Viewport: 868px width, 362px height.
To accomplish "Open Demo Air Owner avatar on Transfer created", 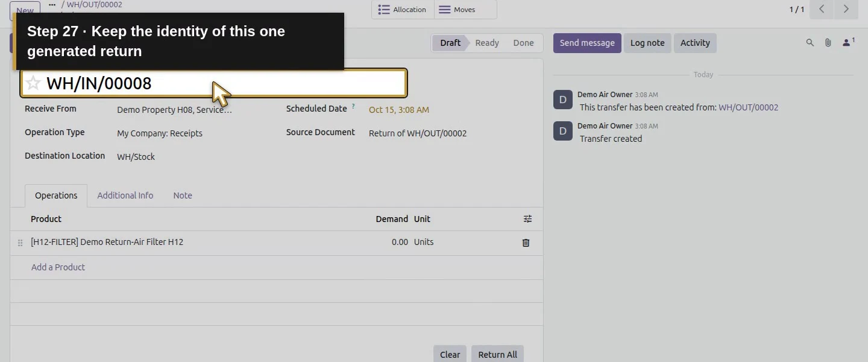I will 563,131.
